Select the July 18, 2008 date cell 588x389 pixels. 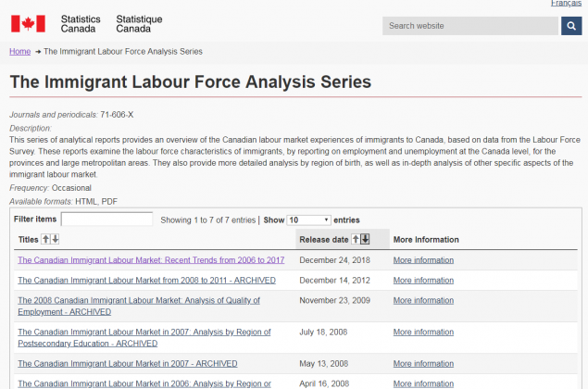coord(323,332)
